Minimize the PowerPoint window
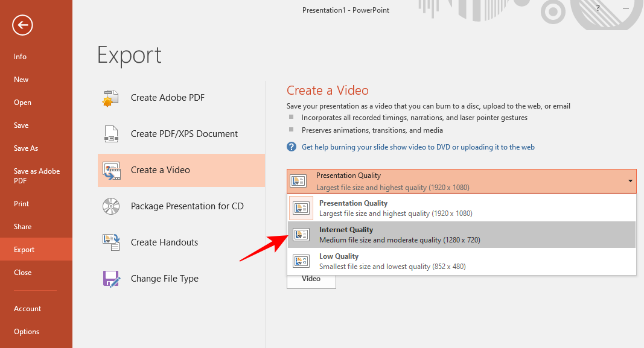This screenshot has height=348, width=644. (625, 8)
